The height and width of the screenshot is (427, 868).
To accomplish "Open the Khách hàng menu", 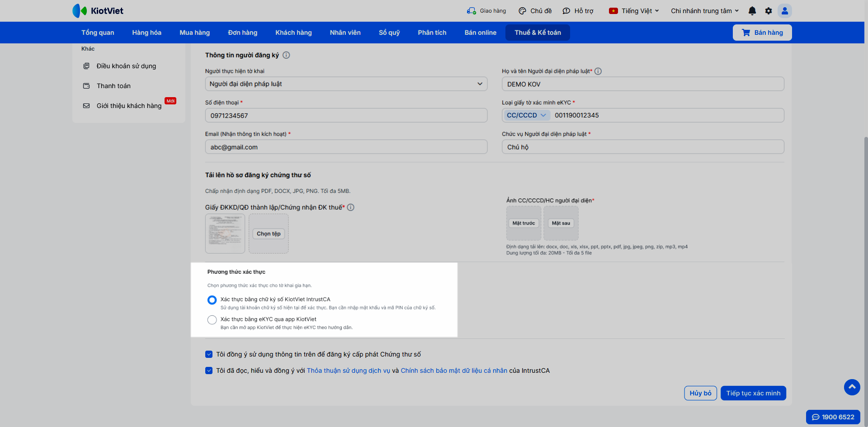I will pyautogui.click(x=294, y=33).
